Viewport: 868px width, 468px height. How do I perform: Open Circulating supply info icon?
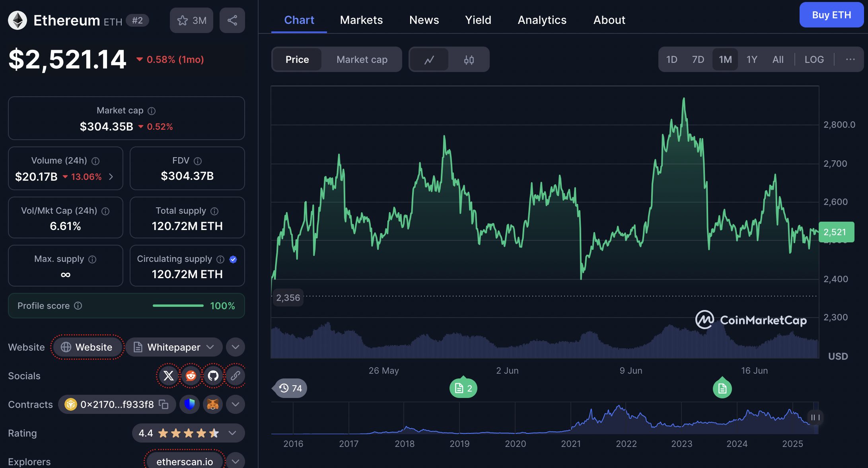tap(220, 259)
